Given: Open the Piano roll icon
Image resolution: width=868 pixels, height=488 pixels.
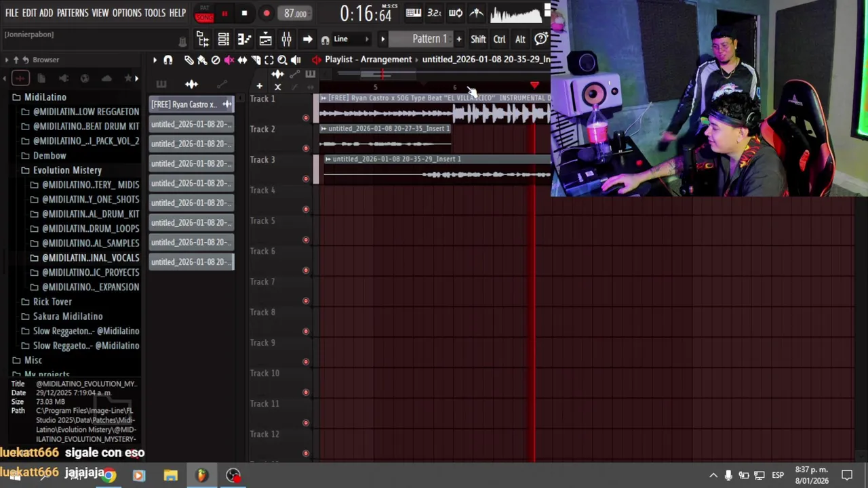Looking at the screenshot, I should [x=244, y=39].
